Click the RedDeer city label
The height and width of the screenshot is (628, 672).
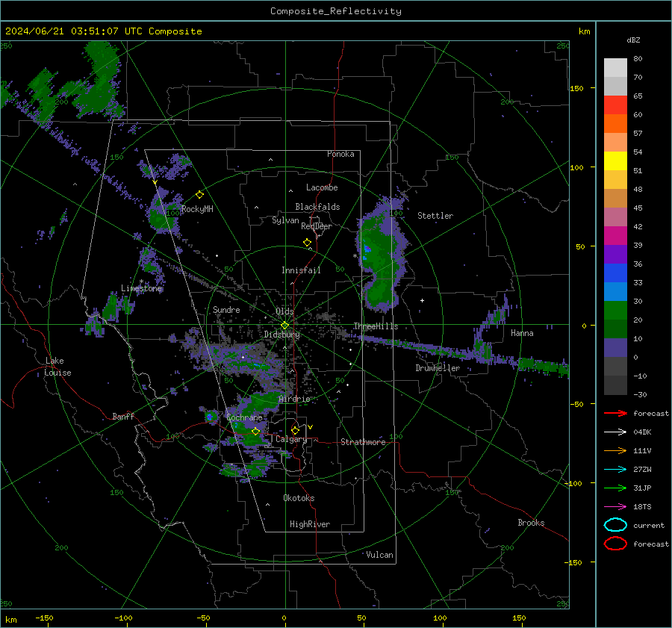point(317,226)
